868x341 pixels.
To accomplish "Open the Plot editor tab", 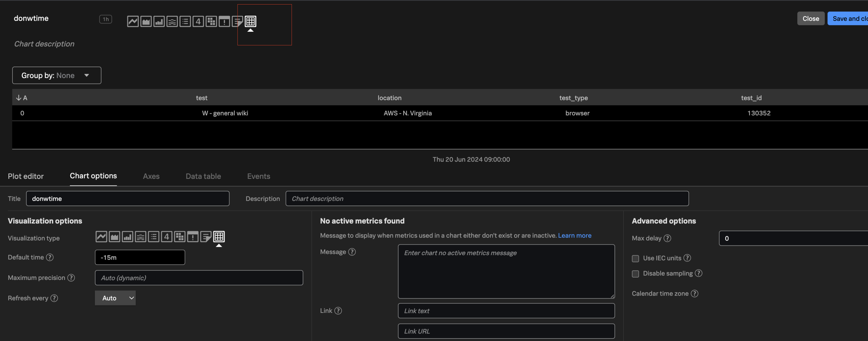I will pos(26,176).
